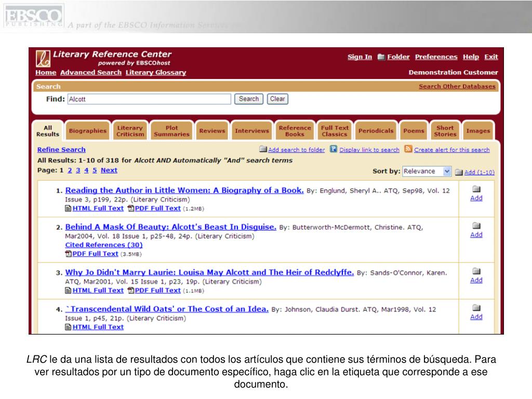Switch to the Biographies tab
The width and height of the screenshot is (532, 399).
(x=87, y=131)
